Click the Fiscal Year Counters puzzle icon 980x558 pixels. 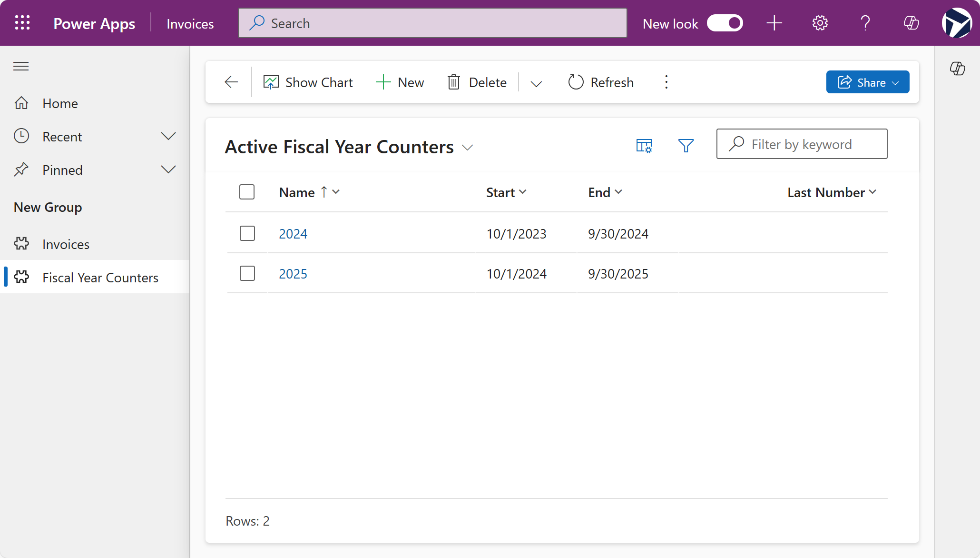tap(21, 277)
